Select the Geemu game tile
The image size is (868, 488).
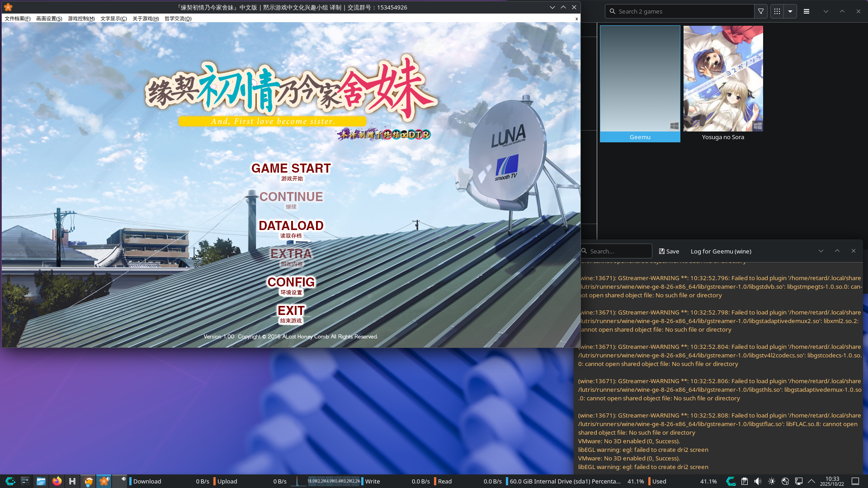[x=640, y=84]
